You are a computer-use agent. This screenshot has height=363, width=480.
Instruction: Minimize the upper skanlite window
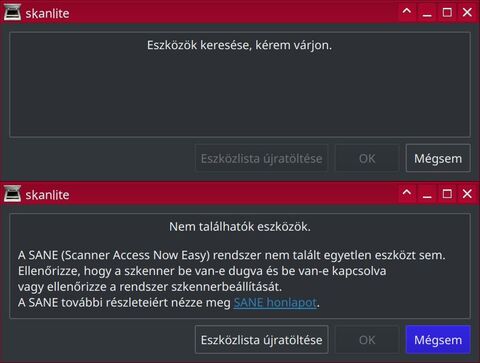pyautogui.click(x=427, y=13)
